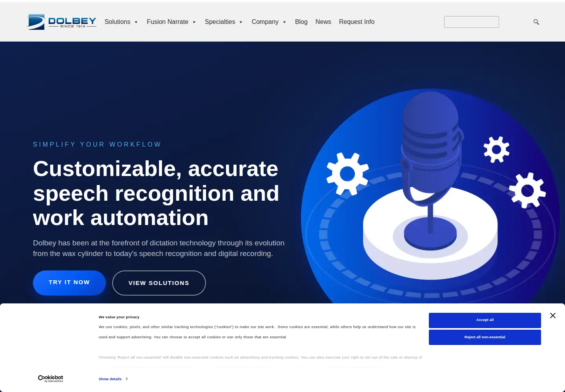Click the 'Simplify Your Workflow' tagline

point(97,144)
